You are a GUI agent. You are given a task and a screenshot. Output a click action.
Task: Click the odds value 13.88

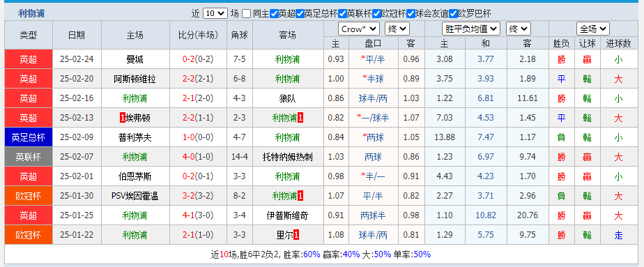445,137
